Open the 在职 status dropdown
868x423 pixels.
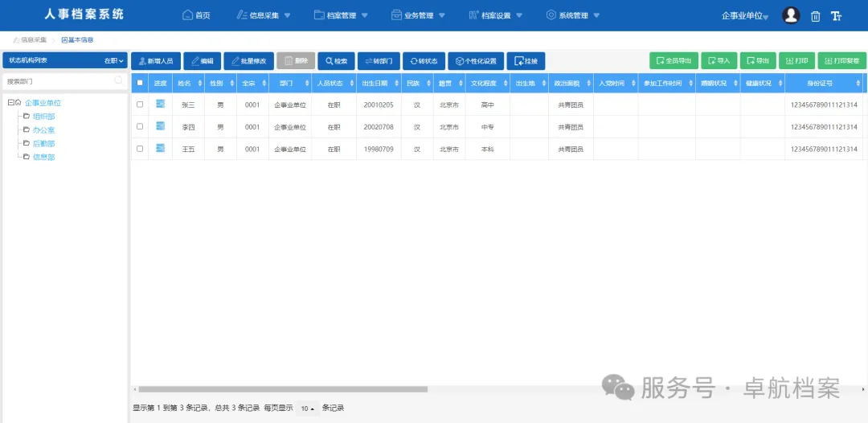114,60
